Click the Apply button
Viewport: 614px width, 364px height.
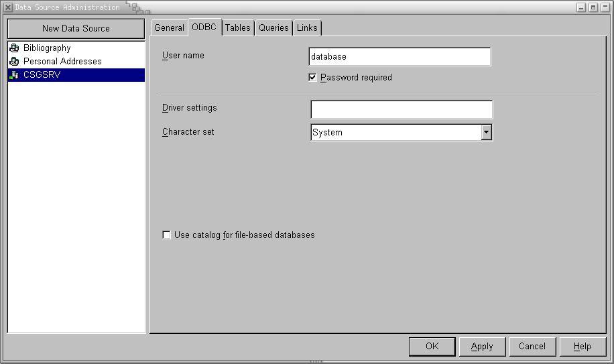pos(482,347)
